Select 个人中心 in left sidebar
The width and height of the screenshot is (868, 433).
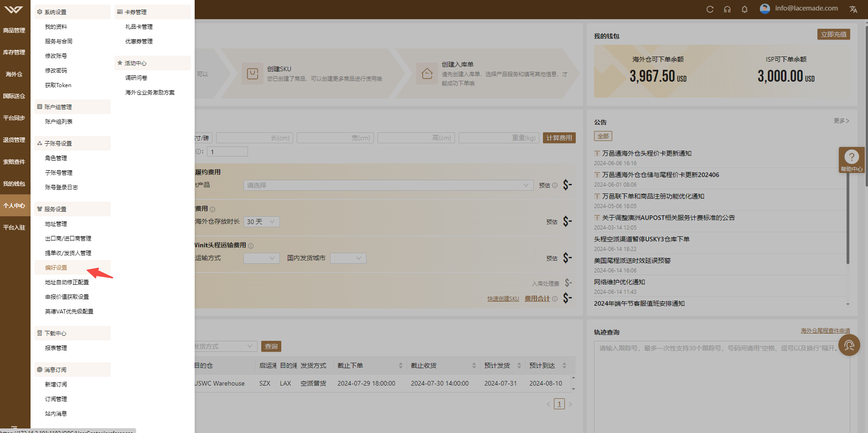(14, 206)
